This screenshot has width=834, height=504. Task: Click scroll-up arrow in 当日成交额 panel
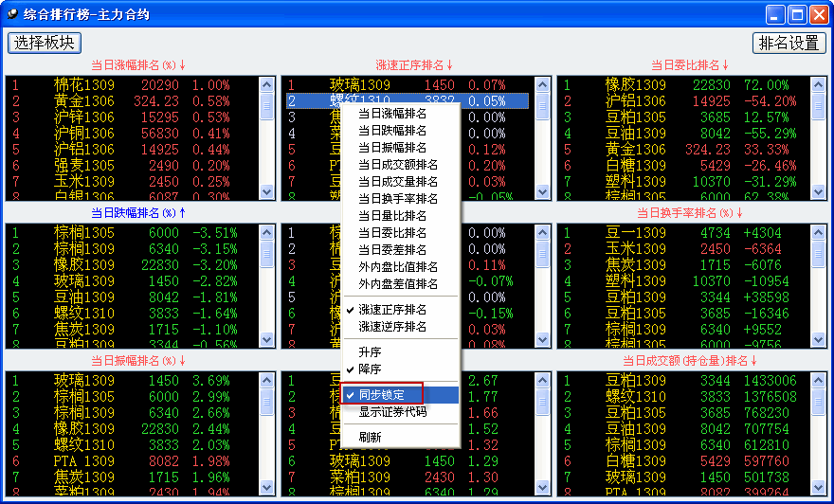819,380
